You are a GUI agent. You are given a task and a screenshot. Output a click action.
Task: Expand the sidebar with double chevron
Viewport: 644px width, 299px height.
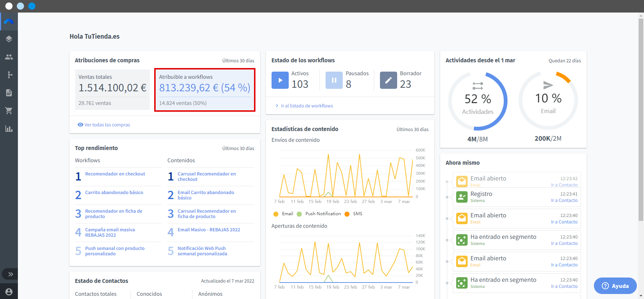click(x=11, y=274)
